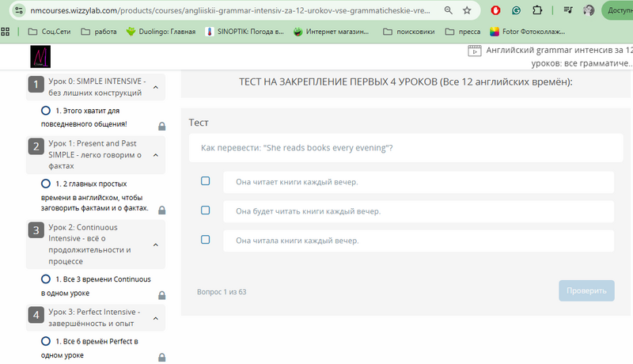Open lesson Этого хватит для повседневного общения
The height and width of the screenshot is (364, 633).
tap(84, 117)
